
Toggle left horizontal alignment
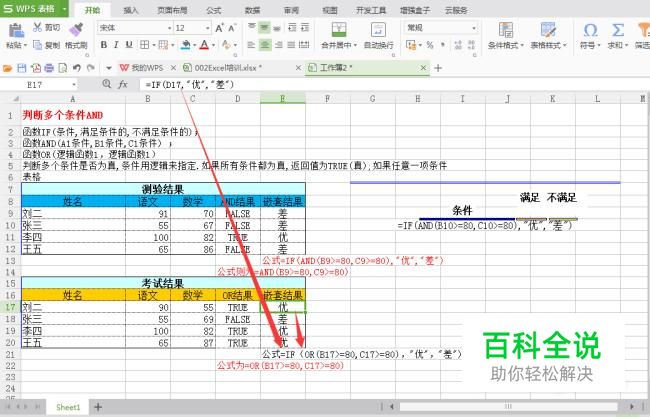point(251,45)
